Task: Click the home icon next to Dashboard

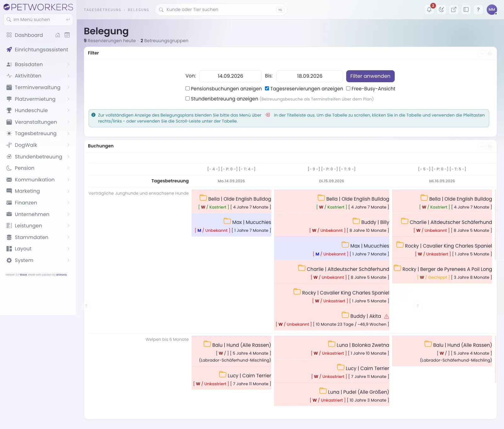Action: [x=58, y=35]
